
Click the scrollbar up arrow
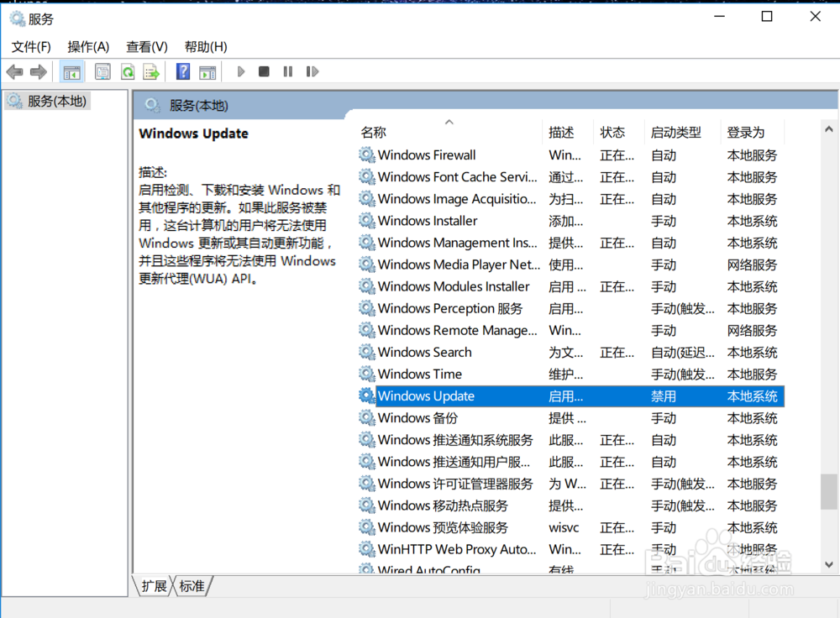coord(829,129)
